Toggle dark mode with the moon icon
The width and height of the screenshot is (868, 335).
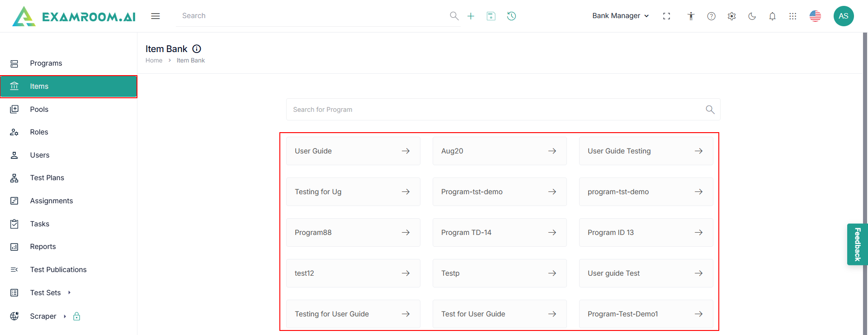click(x=752, y=16)
